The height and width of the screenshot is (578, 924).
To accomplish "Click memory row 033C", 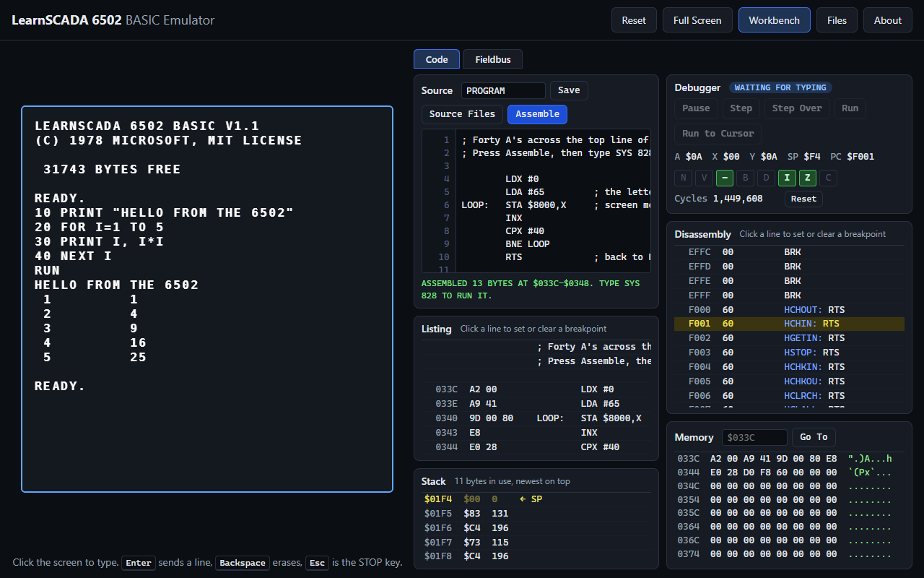I will click(x=789, y=459).
